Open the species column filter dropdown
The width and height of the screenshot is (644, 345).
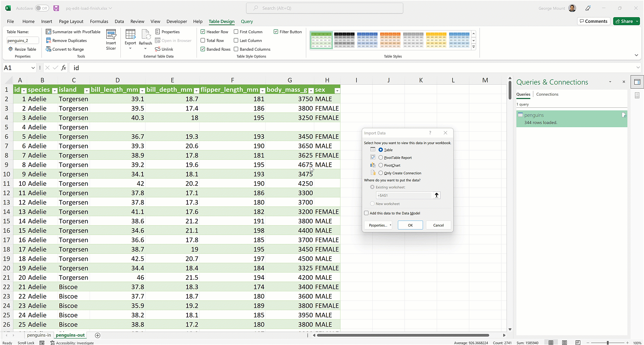(55, 91)
